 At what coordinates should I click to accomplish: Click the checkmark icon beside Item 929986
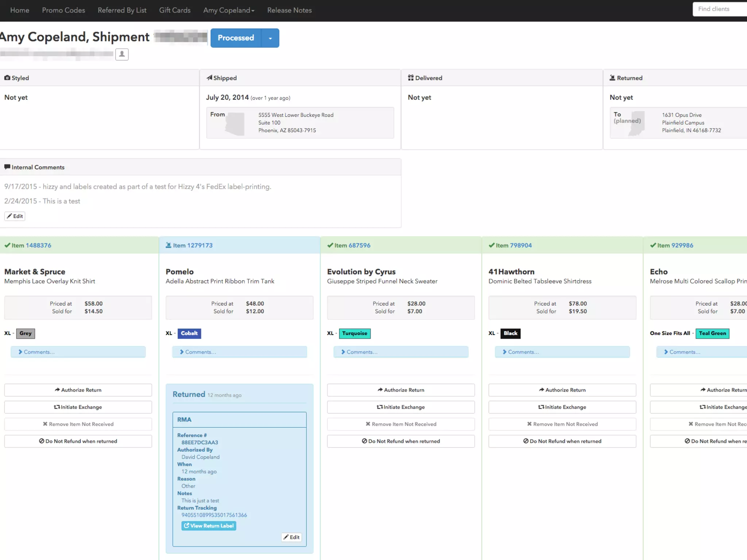pyautogui.click(x=653, y=245)
